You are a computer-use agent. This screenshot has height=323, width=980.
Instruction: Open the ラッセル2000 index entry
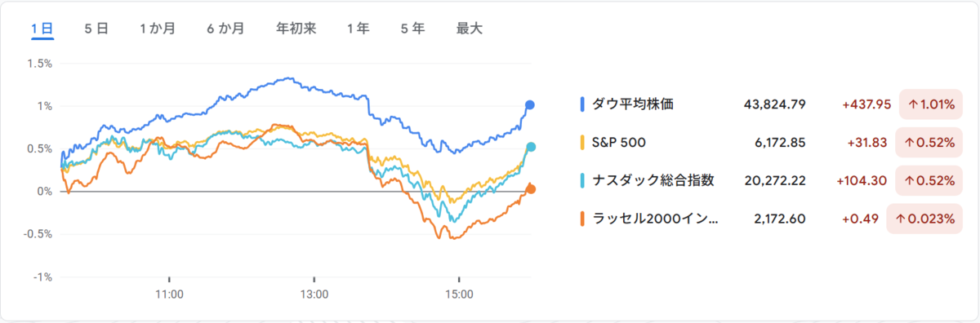coord(655,219)
